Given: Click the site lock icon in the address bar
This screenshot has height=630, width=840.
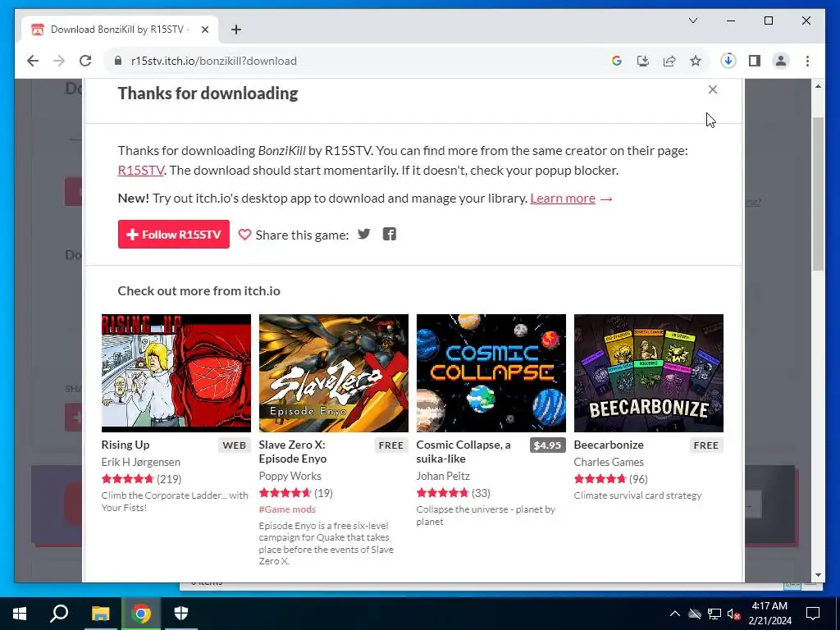Looking at the screenshot, I should 118,61.
